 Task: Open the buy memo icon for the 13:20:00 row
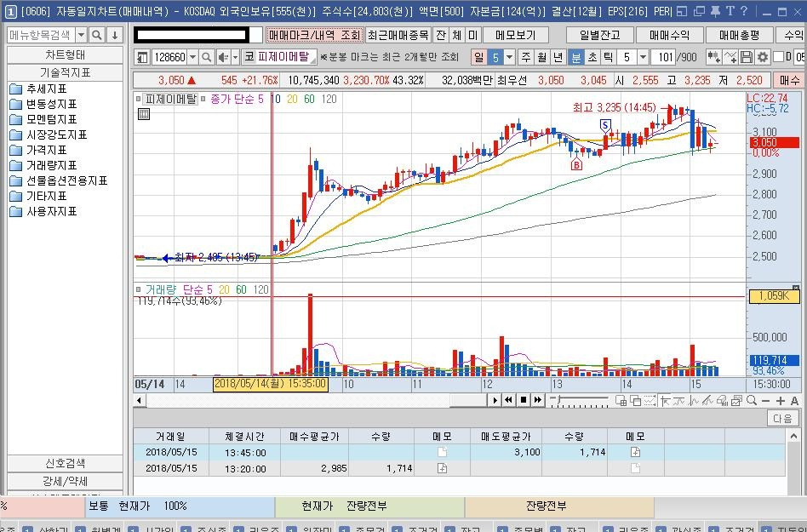coord(442,468)
